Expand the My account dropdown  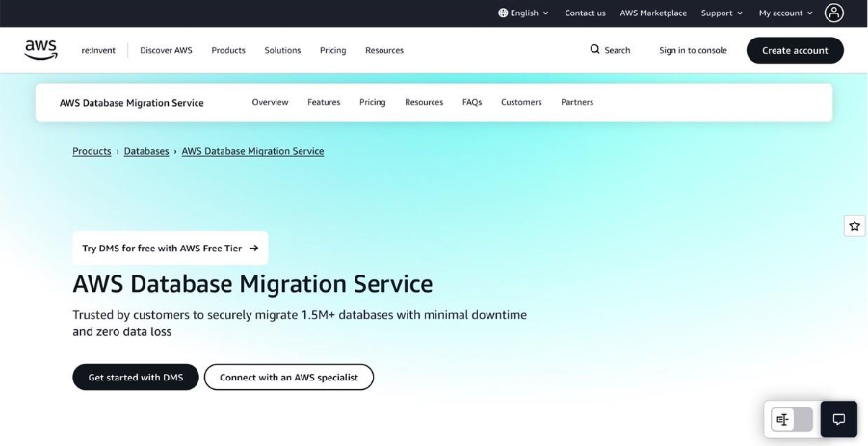[786, 13]
